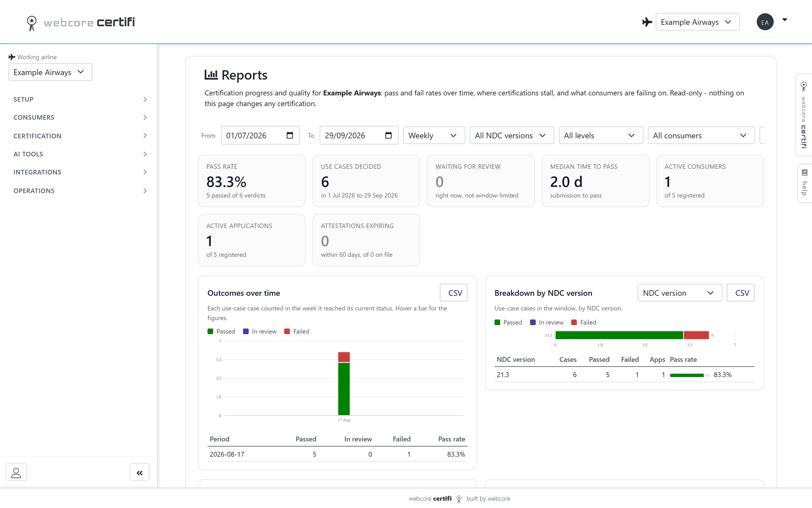
Task: Expand the AI TOOLS menu section
Action: 80,154
